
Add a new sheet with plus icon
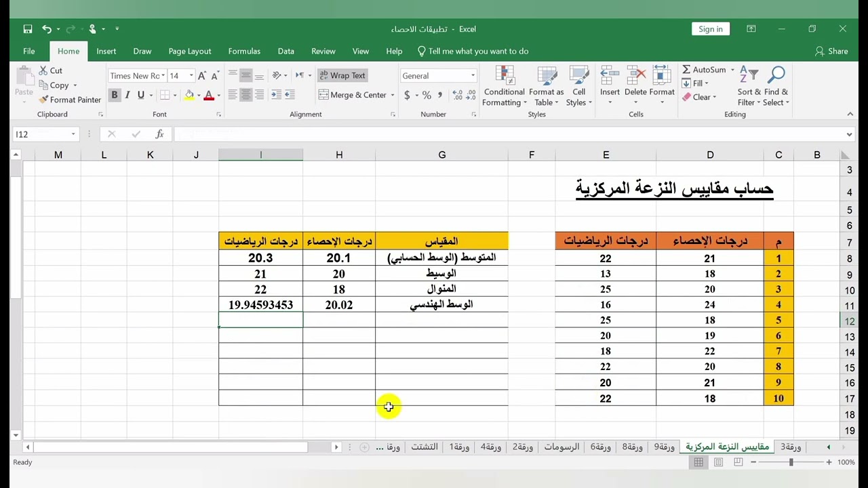tap(364, 447)
